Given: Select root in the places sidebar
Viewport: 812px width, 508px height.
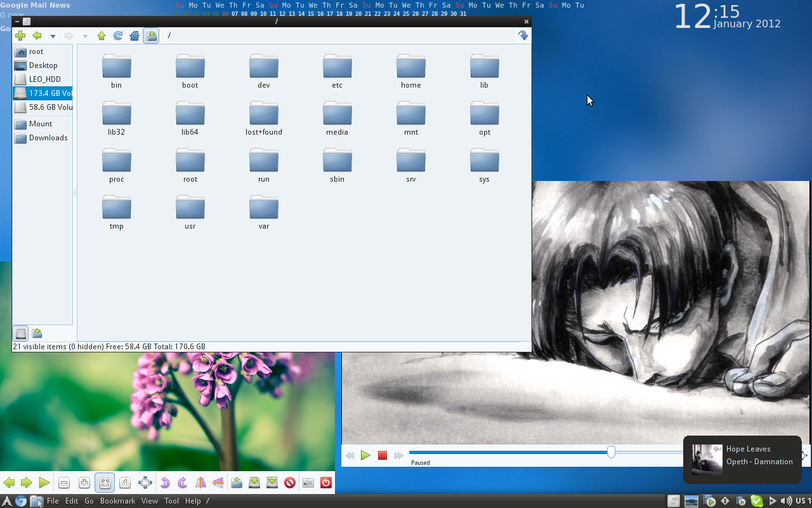Looking at the screenshot, I should point(43,51).
